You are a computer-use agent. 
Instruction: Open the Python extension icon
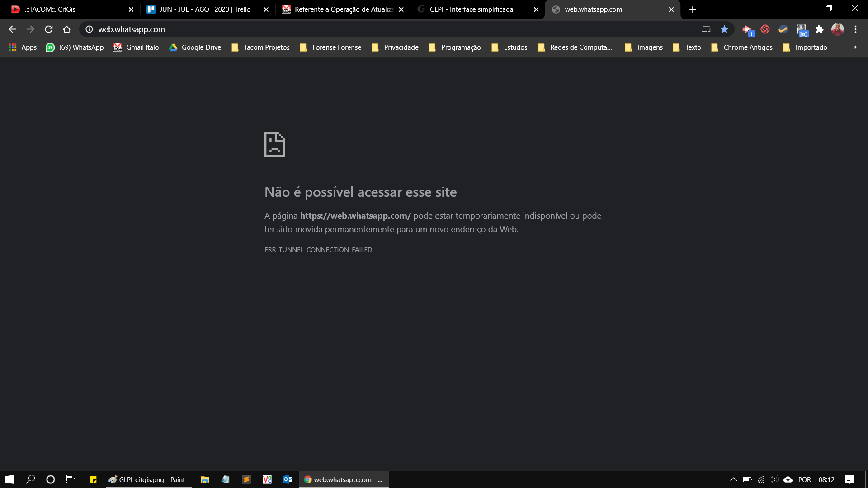pyautogui.click(x=783, y=29)
